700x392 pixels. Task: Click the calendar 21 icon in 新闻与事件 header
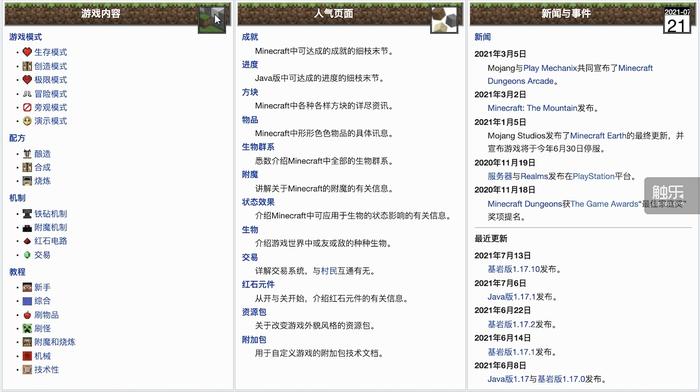point(677,20)
